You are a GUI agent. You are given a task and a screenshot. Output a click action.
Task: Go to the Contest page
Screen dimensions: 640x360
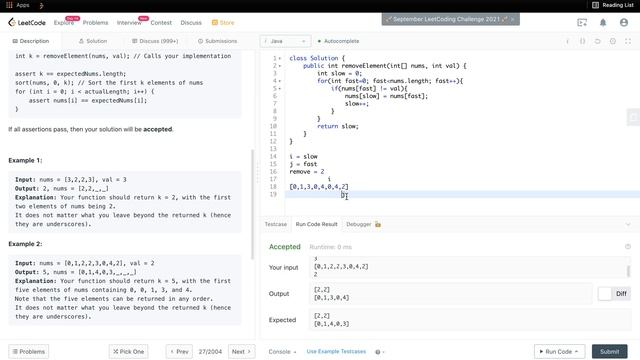coord(161,22)
